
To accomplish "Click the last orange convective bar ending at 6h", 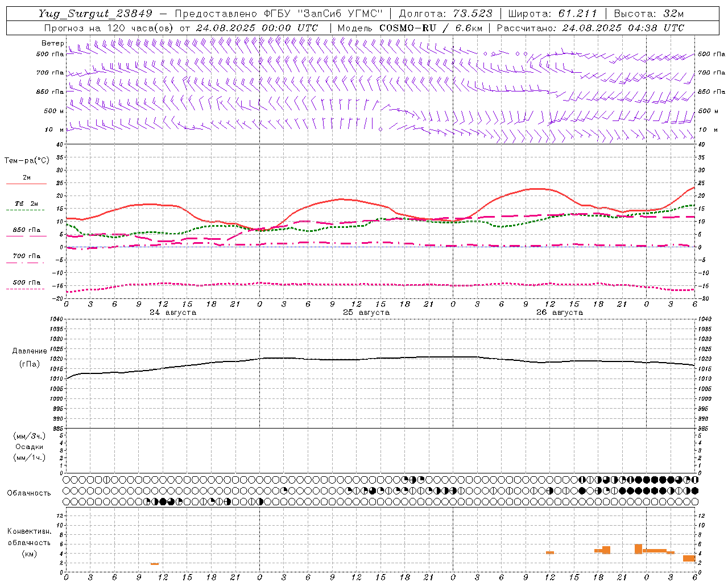I will pyautogui.click(x=689, y=558).
